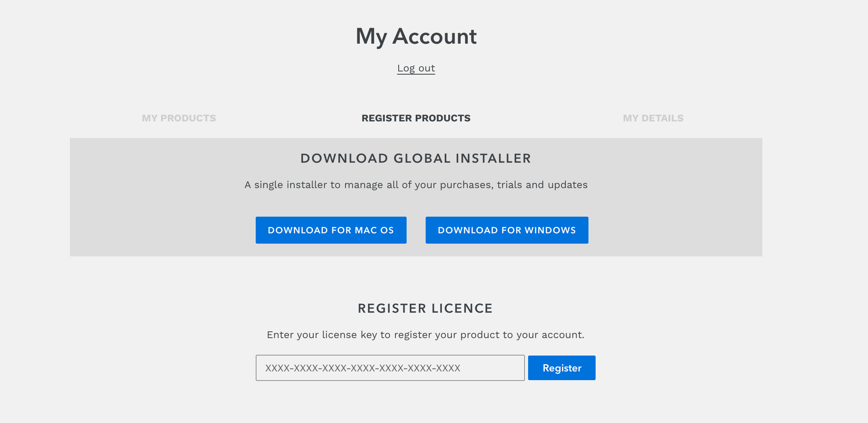Image resolution: width=868 pixels, height=423 pixels.
Task: Click the Register button
Action: click(562, 368)
